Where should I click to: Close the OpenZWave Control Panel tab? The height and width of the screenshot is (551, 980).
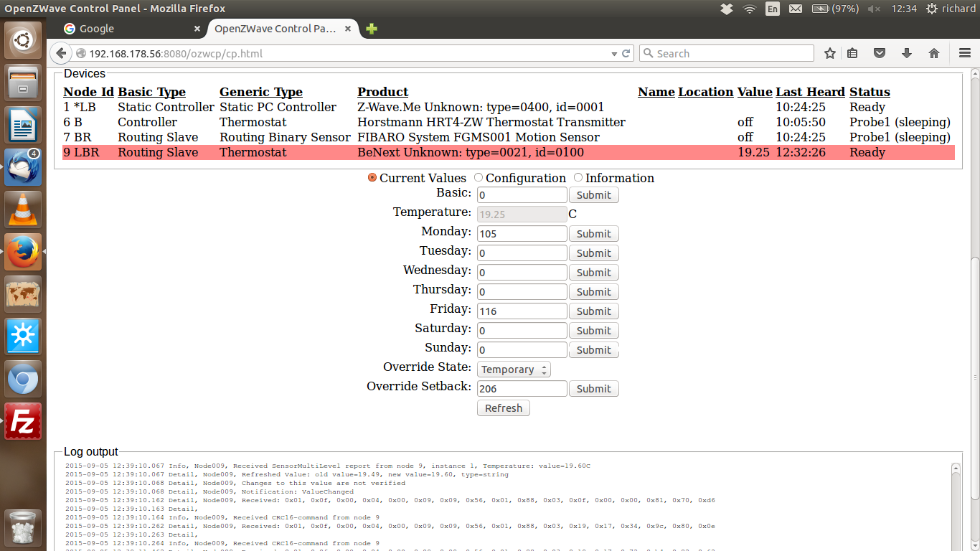pos(348,29)
